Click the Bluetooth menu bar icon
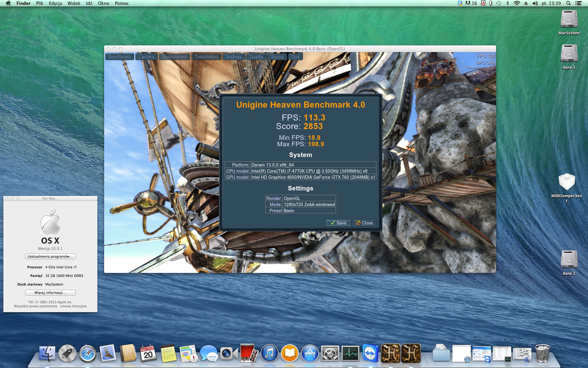Screen dimensions: 588x368 point(507,3)
